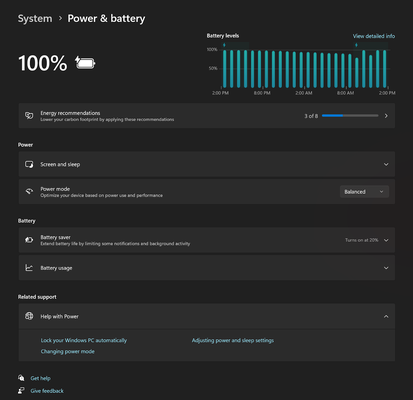Image resolution: width=413 pixels, height=400 pixels.
Task: Click the Help with Power globe icon
Action: 29,316
